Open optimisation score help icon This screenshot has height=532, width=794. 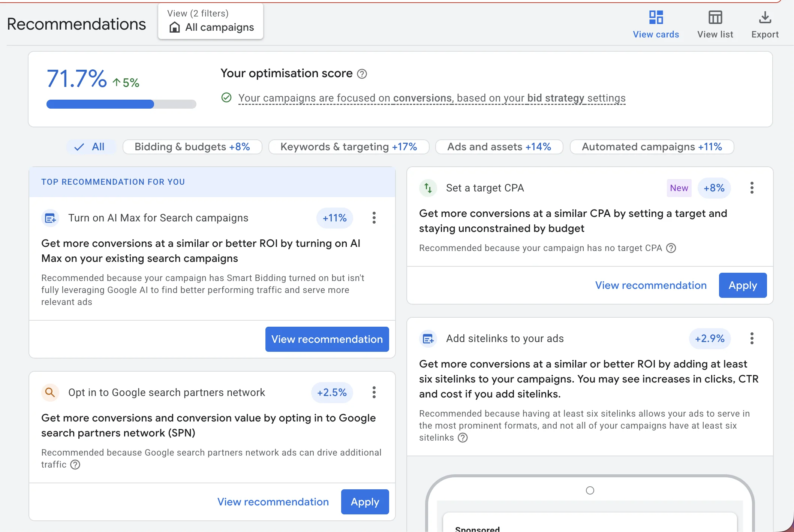[362, 74]
